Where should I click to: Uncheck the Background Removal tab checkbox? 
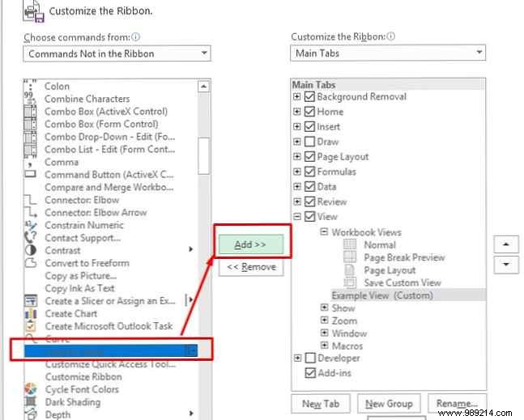[x=309, y=97]
